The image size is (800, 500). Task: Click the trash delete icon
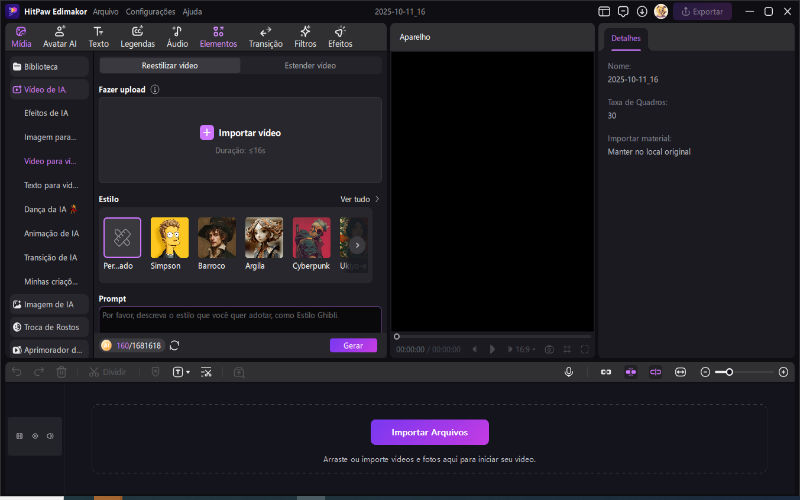[61, 372]
